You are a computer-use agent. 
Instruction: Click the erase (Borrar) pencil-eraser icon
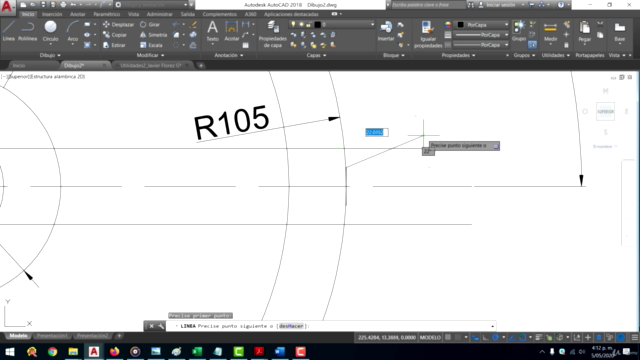193,25
